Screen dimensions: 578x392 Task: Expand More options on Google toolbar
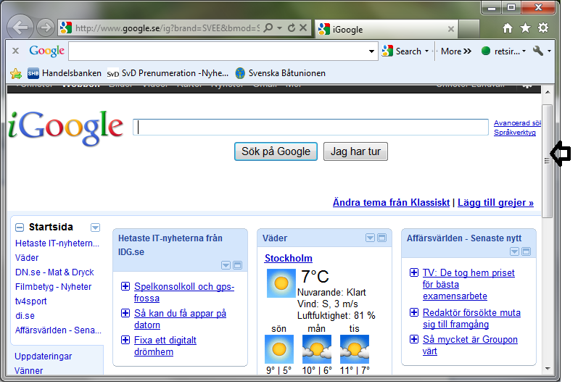[456, 51]
